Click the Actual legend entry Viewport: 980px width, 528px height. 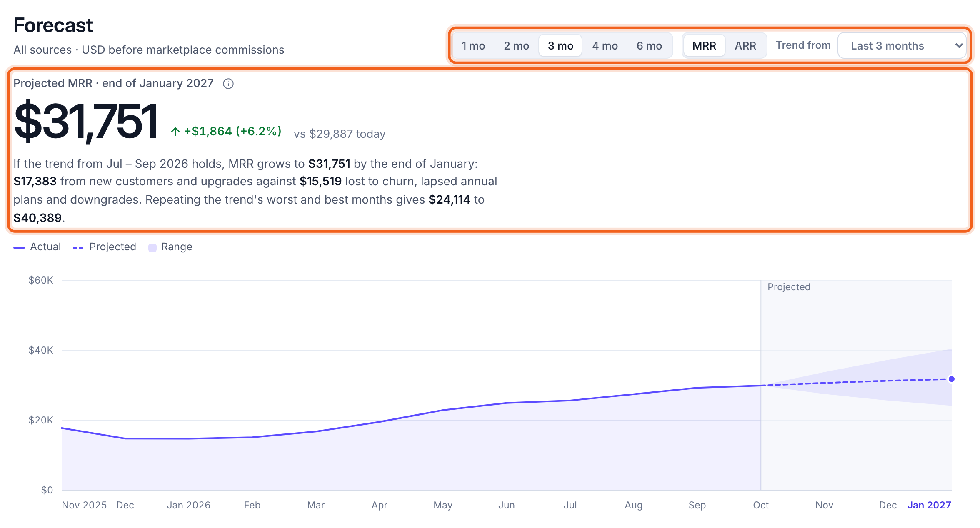coord(37,247)
